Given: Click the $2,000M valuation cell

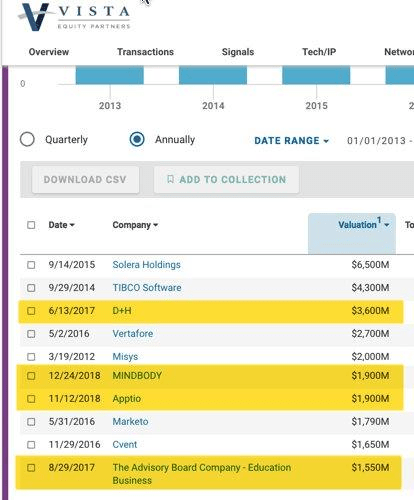Looking at the screenshot, I should coord(370,357).
